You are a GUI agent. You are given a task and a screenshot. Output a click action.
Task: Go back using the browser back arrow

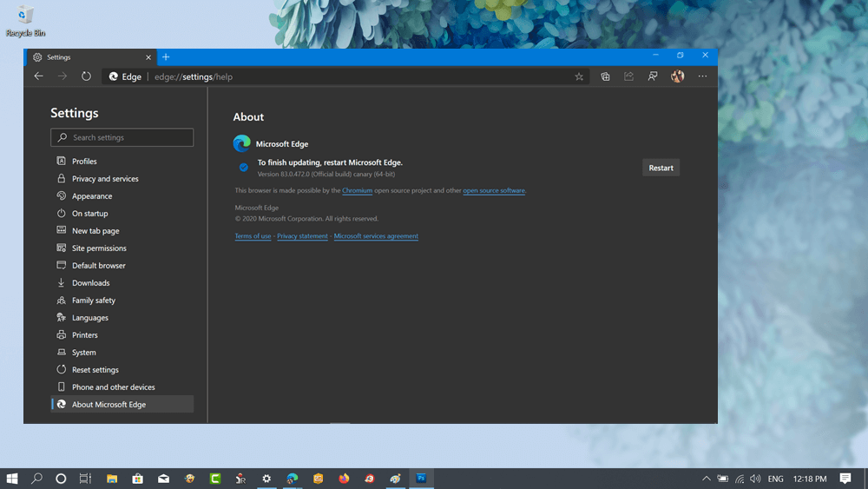coord(39,76)
